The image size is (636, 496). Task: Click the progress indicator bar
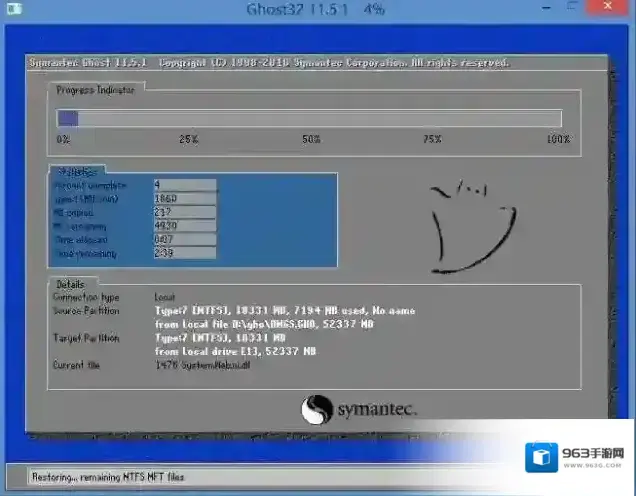309,118
